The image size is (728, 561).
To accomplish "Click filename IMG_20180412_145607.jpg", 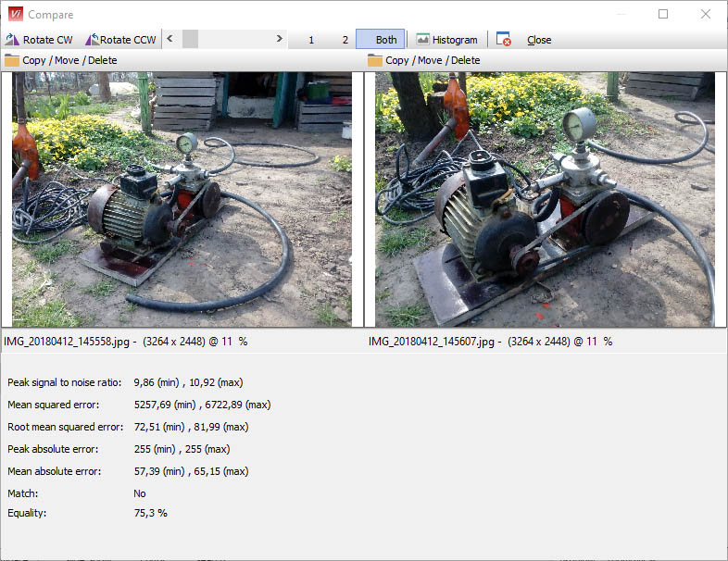I will click(432, 342).
